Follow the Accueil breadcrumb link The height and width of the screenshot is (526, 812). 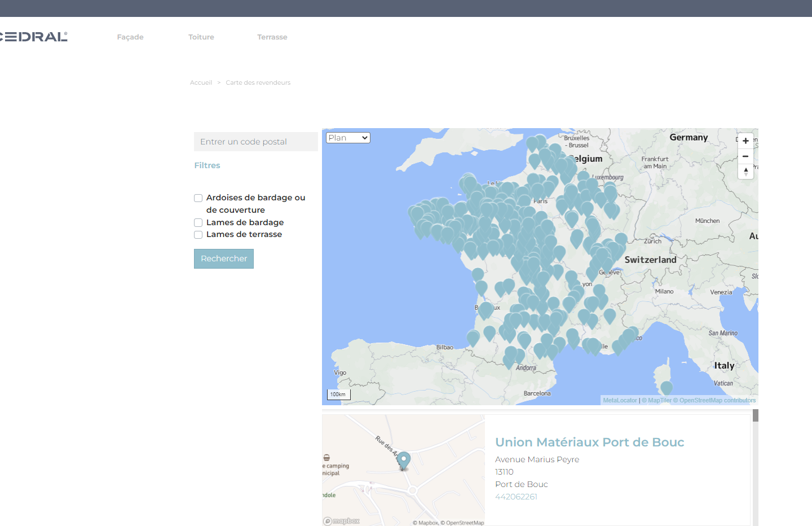click(x=201, y=82)
